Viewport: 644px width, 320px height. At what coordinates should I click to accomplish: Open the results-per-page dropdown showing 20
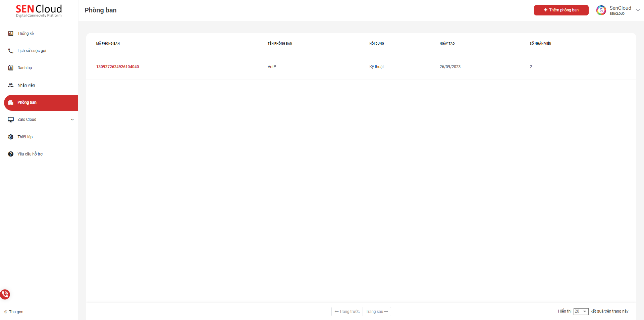tap(581, 312)
